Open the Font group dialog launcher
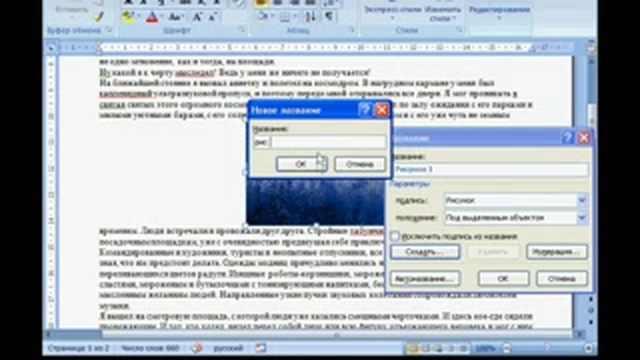The height and width of the screenshot is (360, 640). tap(242, 30)
